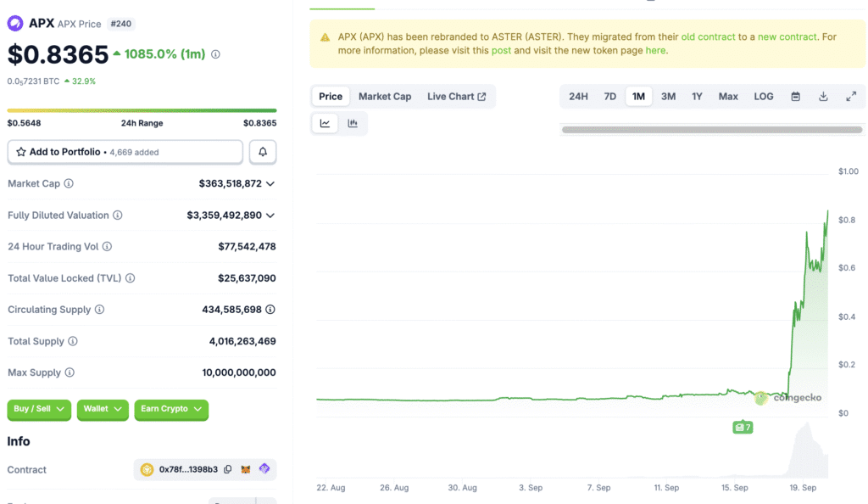Open the Fully Diluted Valuation info icon
The height and width of the screenshot is (504, 868).
(x=117, y=215)
